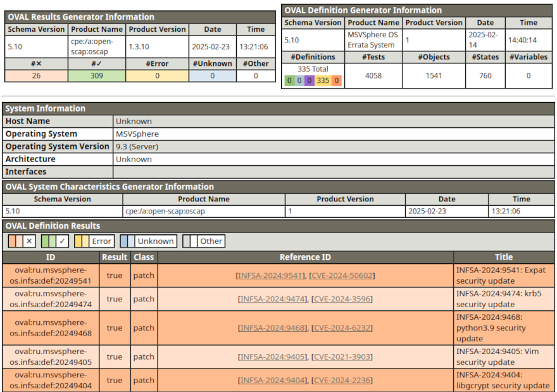Screen dimensions: 557x392
Task: Click the Title column header
Action: coord(504,258)
